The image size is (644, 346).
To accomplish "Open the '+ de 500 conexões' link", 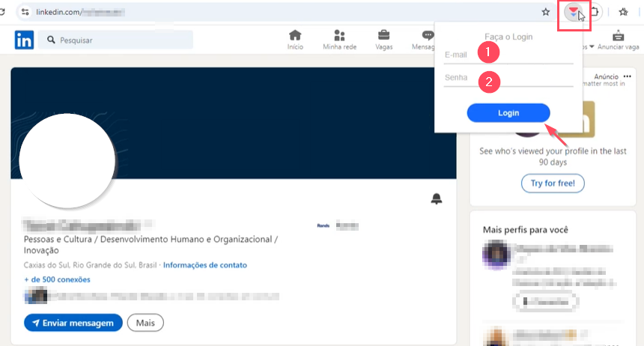I will [57, 279].
